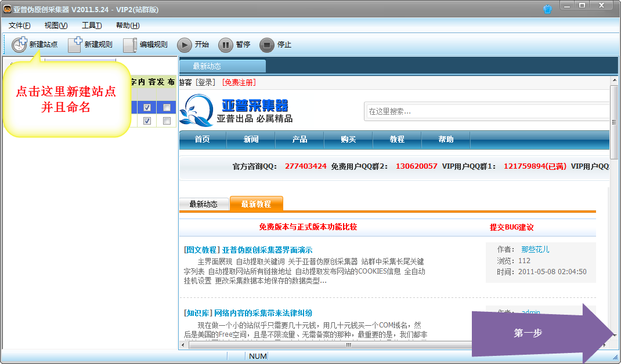Switch to the grey 最新动态 page tab
This screenshot has width=621, height=364.
click(x=204, y=204)
